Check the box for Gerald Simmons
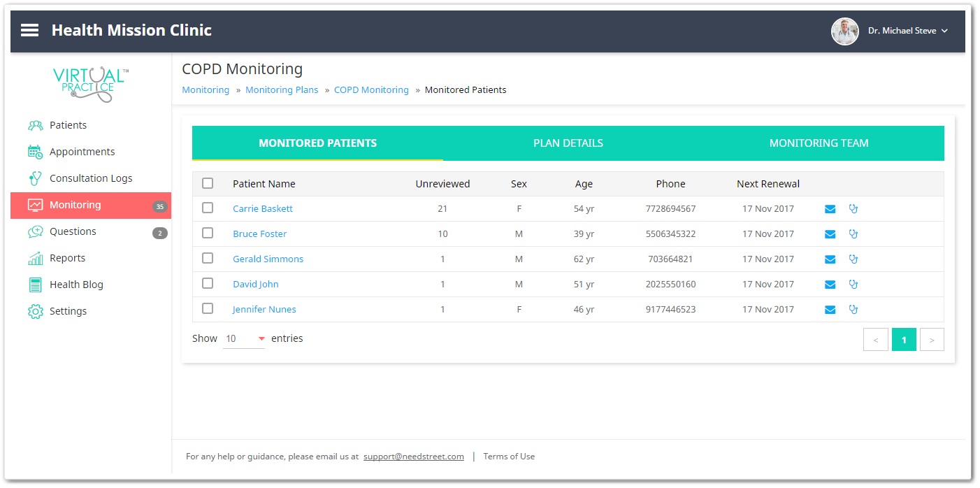 pyautogui.click(x=208, y=258)
